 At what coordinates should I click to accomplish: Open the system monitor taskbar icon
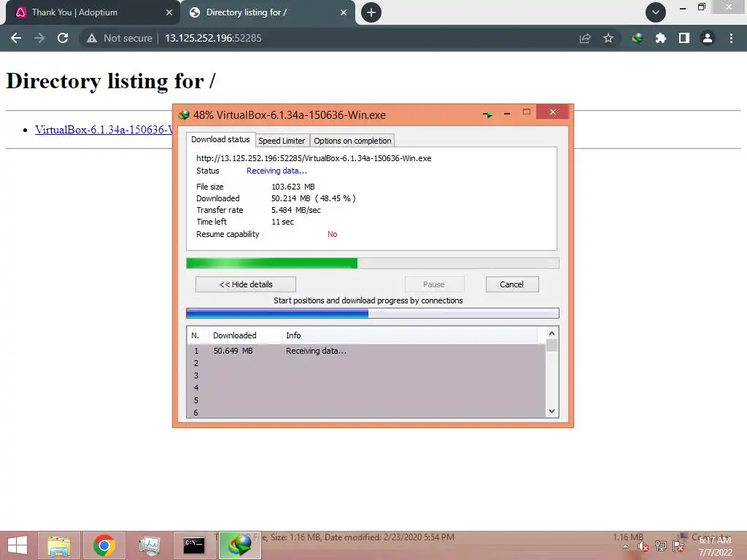coord(149,545)
